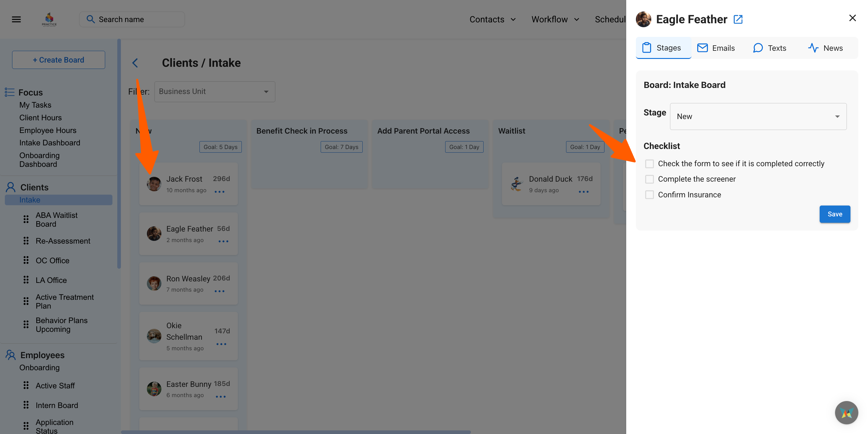The width and height of the screenshot is (868, 434).
Task: Click the back arrow next to Clients / Intake
Action: click(x=135, y=63)
